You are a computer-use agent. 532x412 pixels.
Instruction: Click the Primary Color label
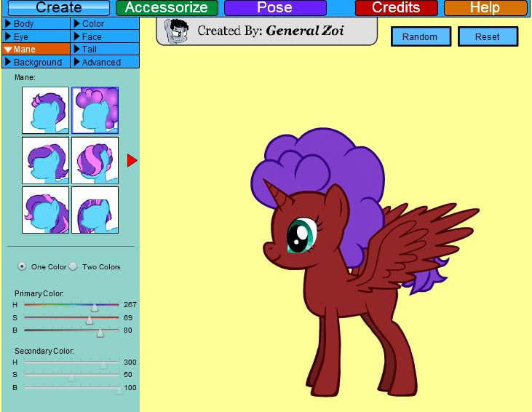[39, 293]
